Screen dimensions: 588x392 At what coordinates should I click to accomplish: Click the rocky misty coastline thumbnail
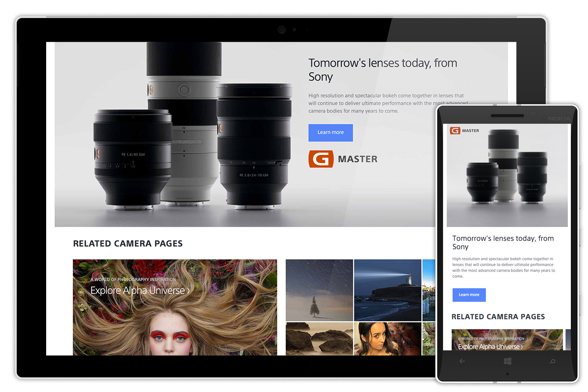coord(319,339)
